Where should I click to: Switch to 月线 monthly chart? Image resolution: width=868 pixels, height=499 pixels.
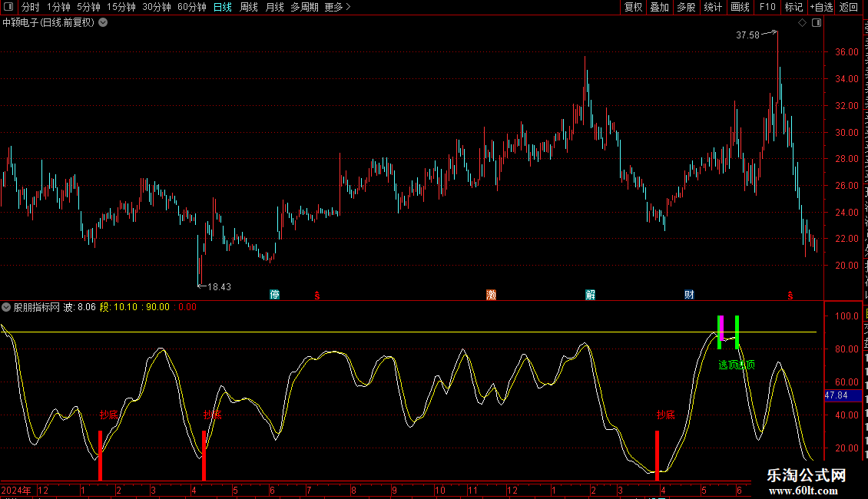tap(274, 7)
